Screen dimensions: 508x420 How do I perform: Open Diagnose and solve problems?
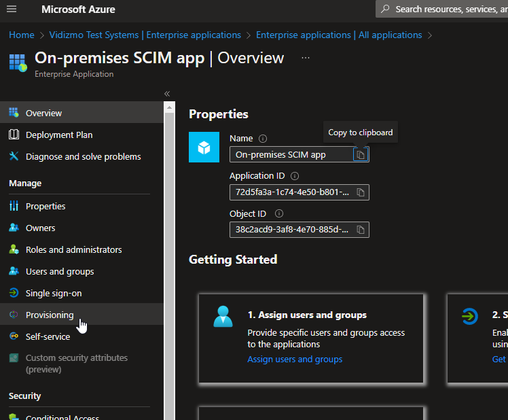[x=83, y=156]
